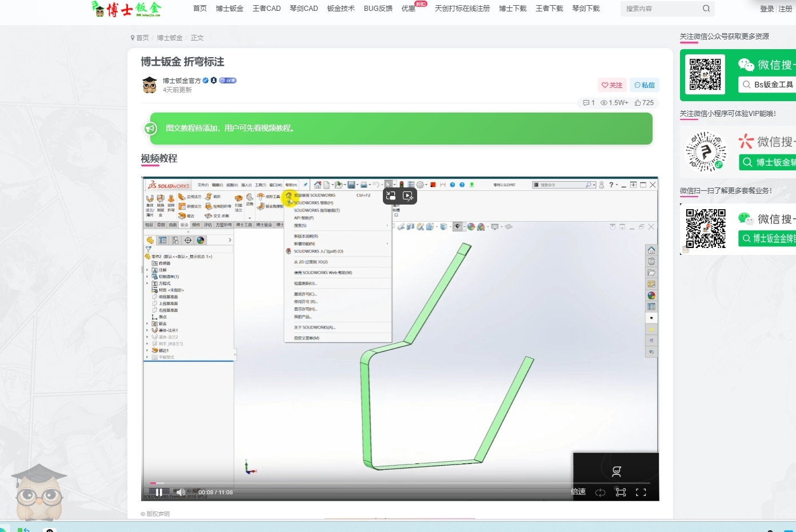Enter full screen video mode
The height and width of the screenshot is (532, 796).
tap(641, 492)
